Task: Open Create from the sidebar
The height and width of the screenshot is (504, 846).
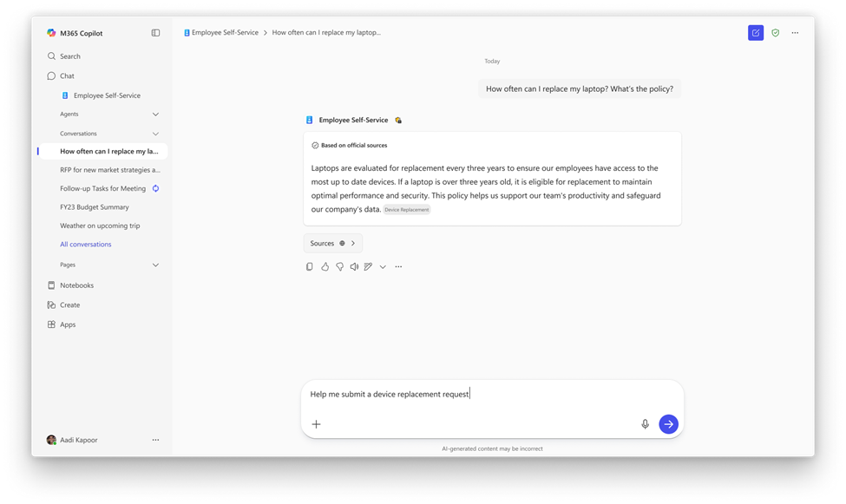Action: (63, 304)
